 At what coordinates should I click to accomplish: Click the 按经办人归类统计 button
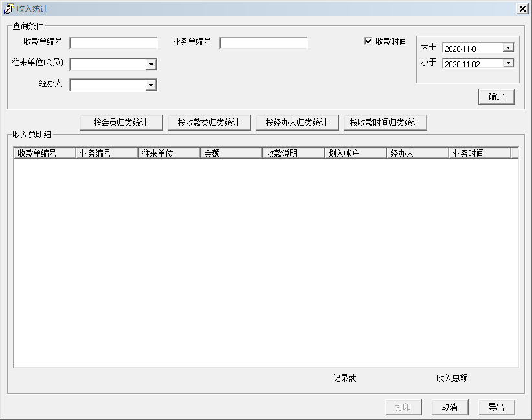click(x=298, y=122)
